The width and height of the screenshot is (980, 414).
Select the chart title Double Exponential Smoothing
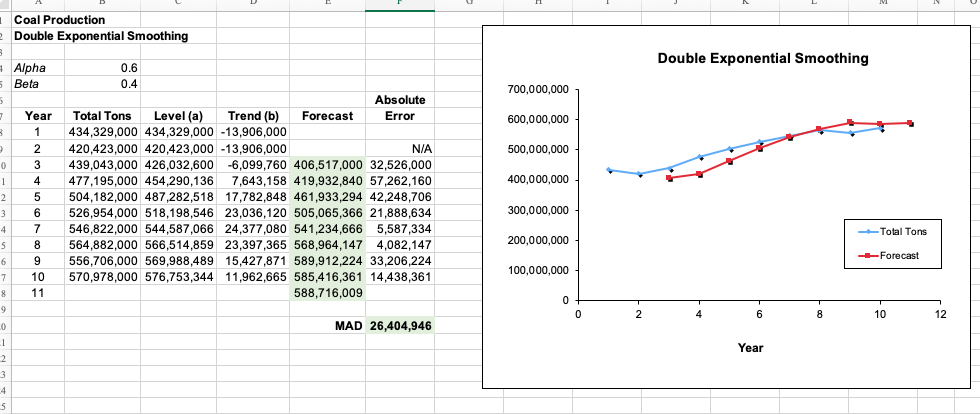tap(762, 59)
